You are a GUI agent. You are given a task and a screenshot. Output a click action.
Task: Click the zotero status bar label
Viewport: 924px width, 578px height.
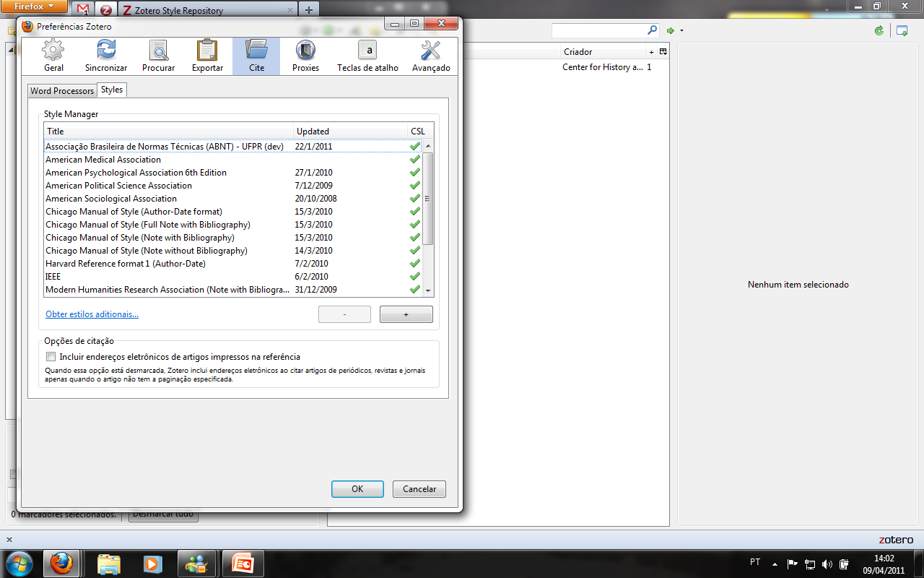pyautogui.click(x=896, y=540)
